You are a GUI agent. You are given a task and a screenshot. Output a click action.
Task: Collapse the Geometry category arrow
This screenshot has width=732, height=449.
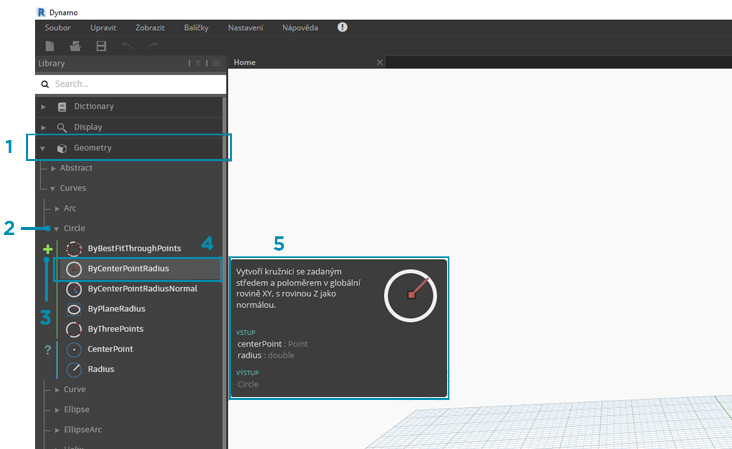pos(42,148)
